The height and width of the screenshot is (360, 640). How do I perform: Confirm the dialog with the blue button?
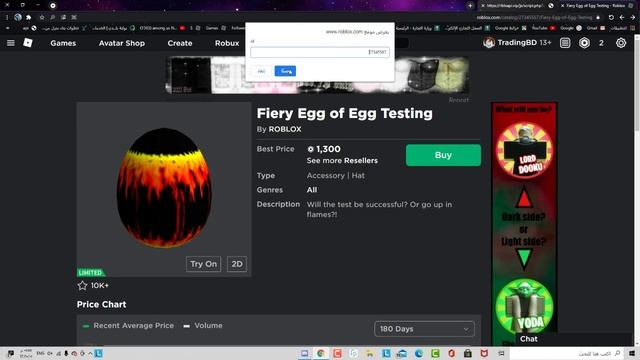(285, 71)
